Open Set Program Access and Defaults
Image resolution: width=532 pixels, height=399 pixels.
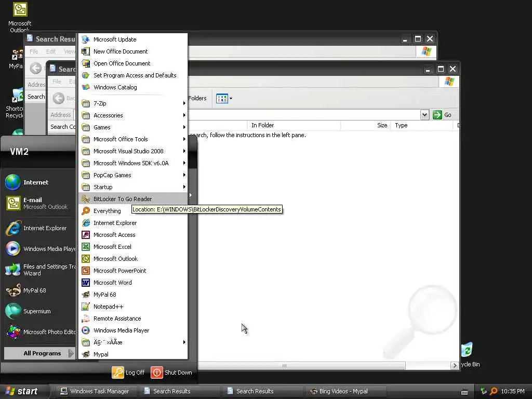pos(133,75)
